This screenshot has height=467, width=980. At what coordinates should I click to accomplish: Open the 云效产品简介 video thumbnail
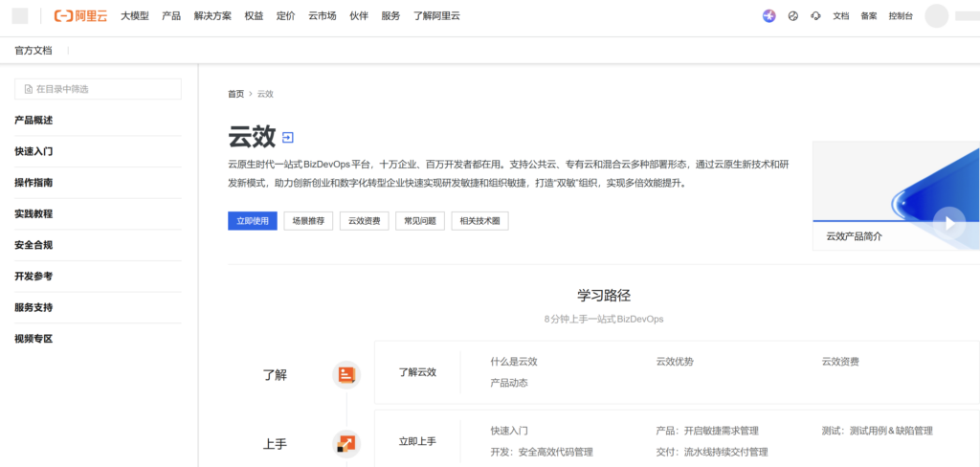click(896, 195)
